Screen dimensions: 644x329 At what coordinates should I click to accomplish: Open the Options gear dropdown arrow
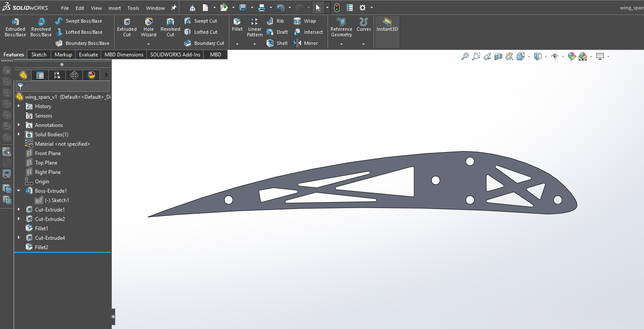[372, 8]
